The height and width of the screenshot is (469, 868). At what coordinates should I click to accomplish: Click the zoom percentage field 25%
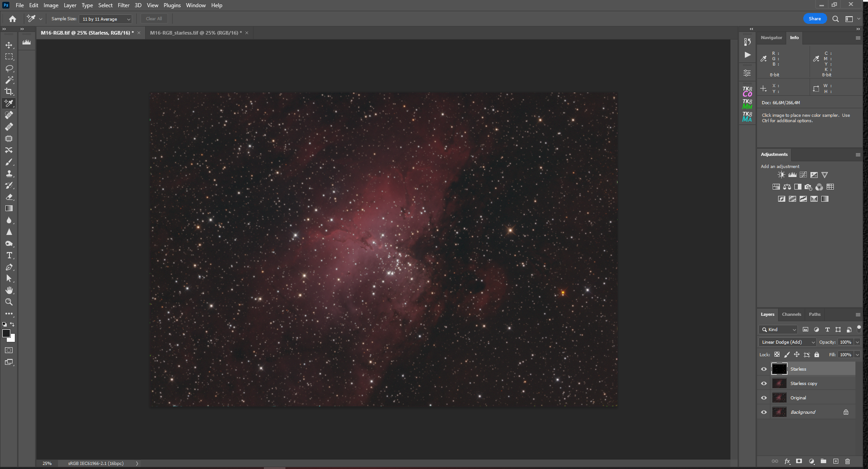tap(47, 464)
